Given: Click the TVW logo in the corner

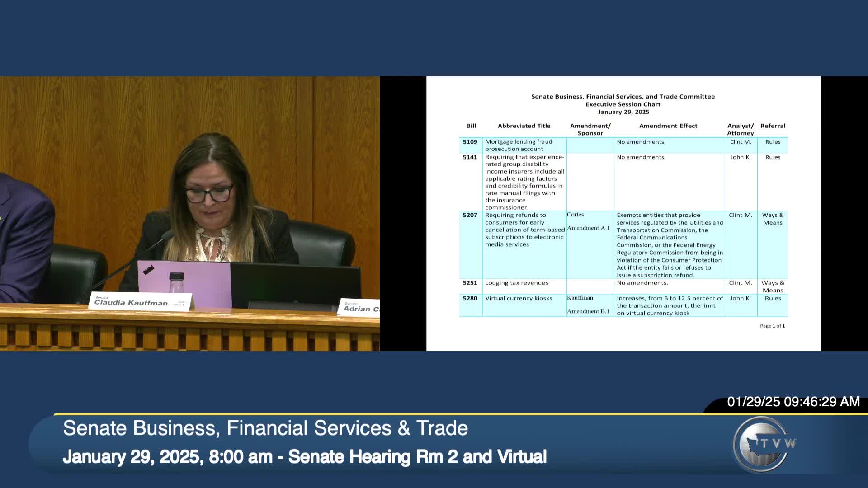Looking at the screenshot, I should coord(764,444).
